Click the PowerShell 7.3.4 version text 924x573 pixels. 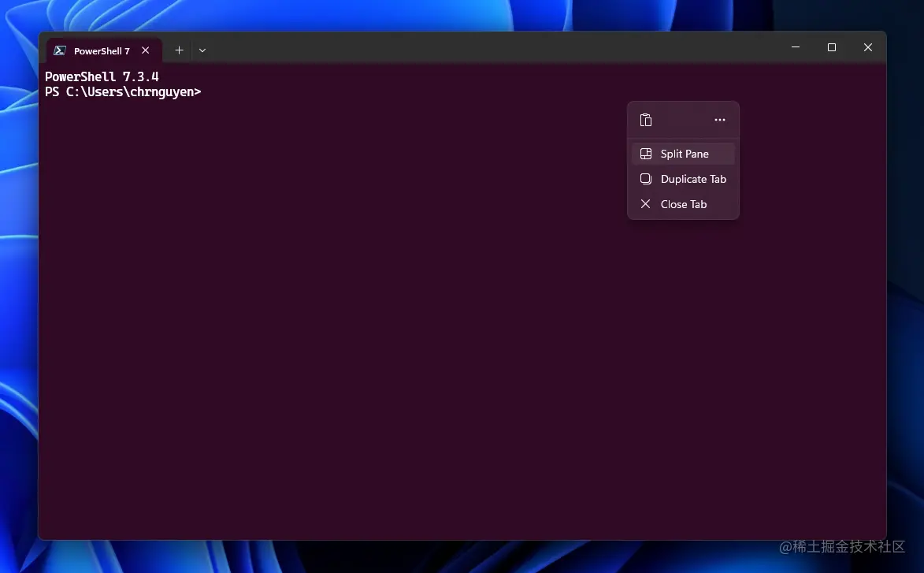pyautogui.click(x=102, y=76)
